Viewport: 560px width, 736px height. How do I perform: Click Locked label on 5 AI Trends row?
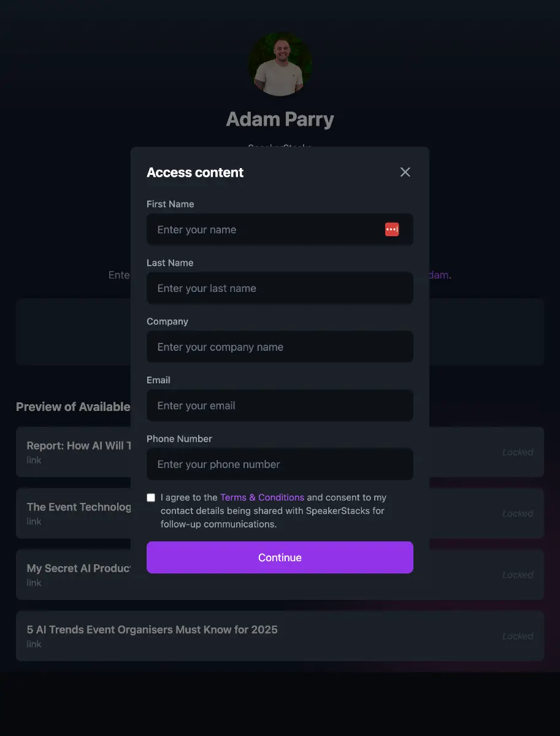click(518, 636)
